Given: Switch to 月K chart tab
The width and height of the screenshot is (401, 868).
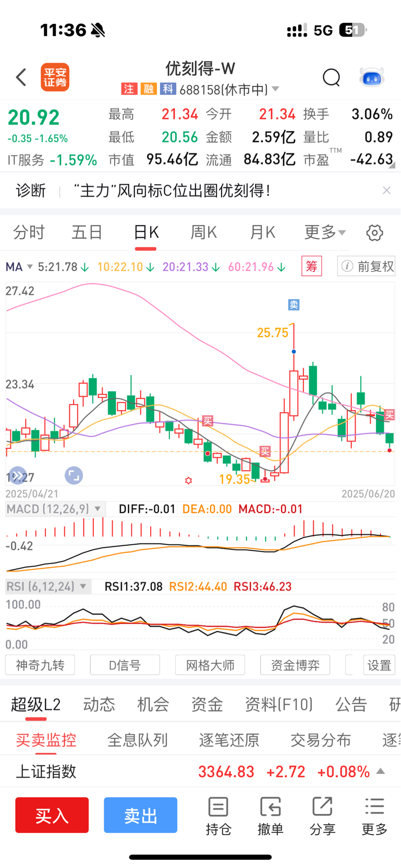Looking at the screenshot, I should click(x=262, y=233).
